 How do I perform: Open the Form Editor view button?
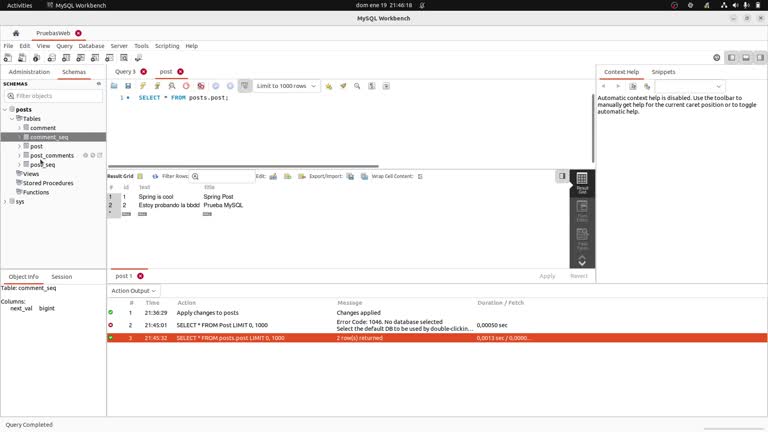pos(582,211)
